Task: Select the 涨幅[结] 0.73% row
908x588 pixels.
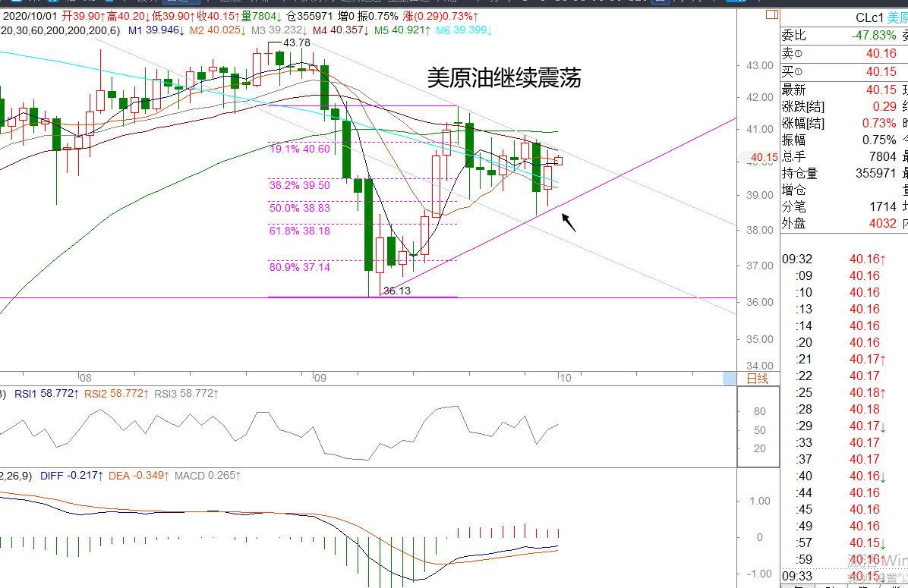Action: tap(844, 123)
